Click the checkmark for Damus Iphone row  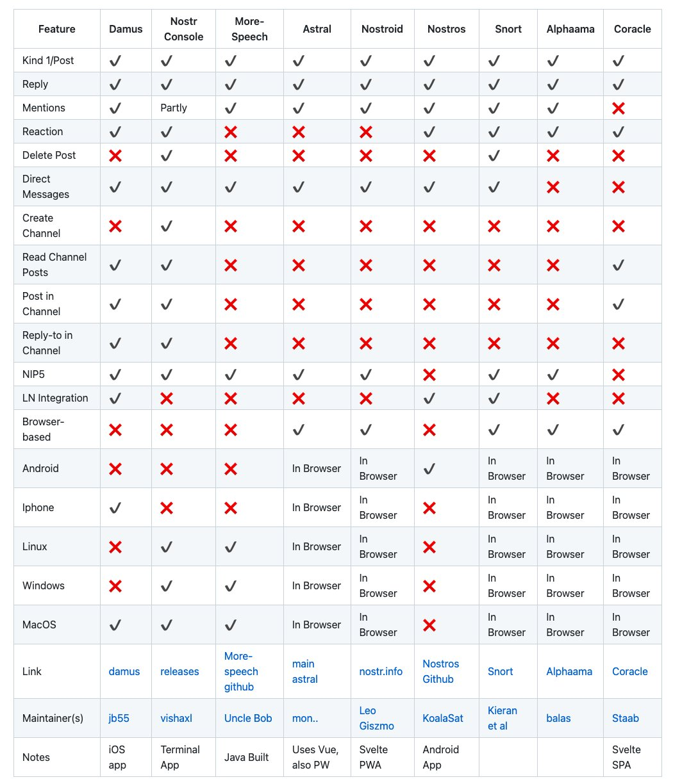115,508
